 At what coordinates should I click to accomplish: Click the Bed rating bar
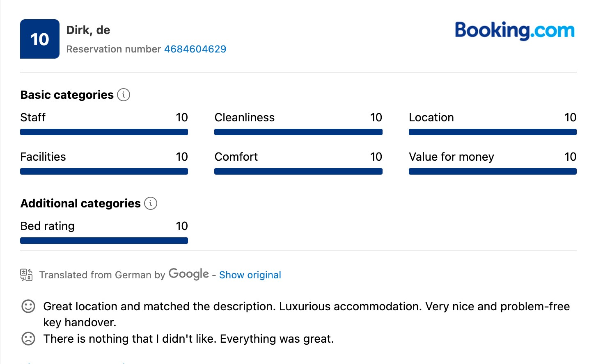104,241
